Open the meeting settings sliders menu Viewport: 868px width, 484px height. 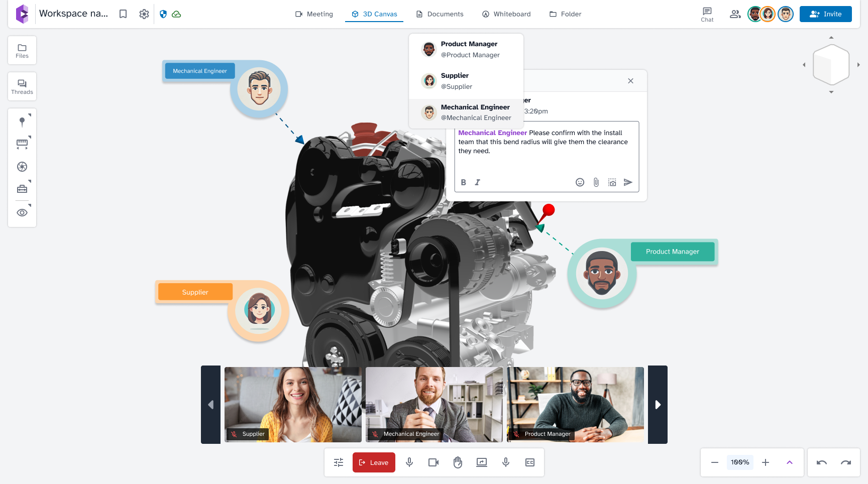click(338, 462)
